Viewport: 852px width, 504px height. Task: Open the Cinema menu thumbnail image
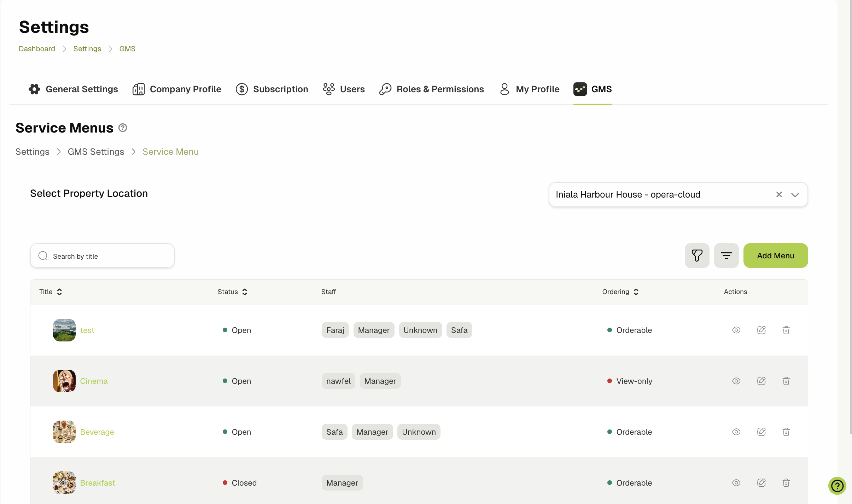coord(64,381)
